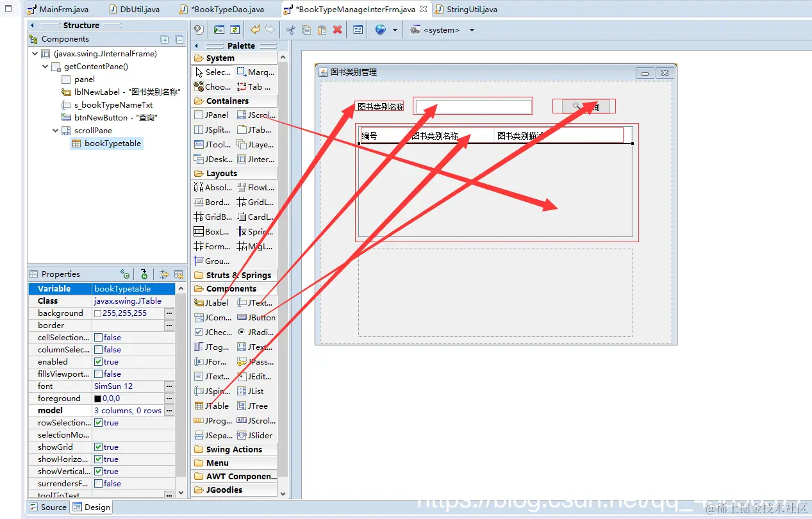This screenshot has height=519, width=812.
Task: Select FlowLayout in the Layouts palette
Action: coord(256,188)
